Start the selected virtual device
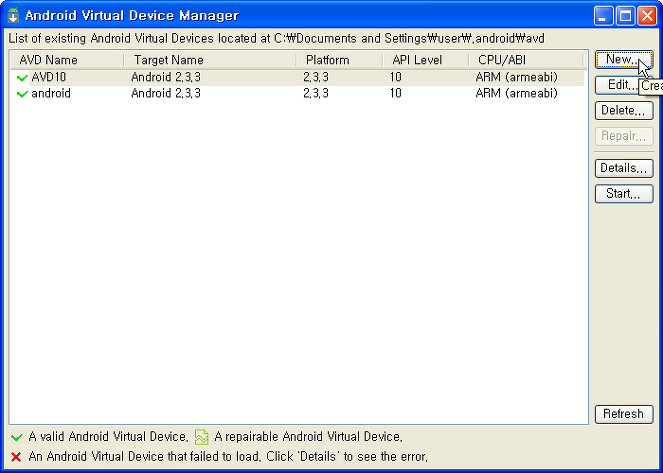This screenshot has width=663, height=473. pyautogui.click(x=624, y=194)
